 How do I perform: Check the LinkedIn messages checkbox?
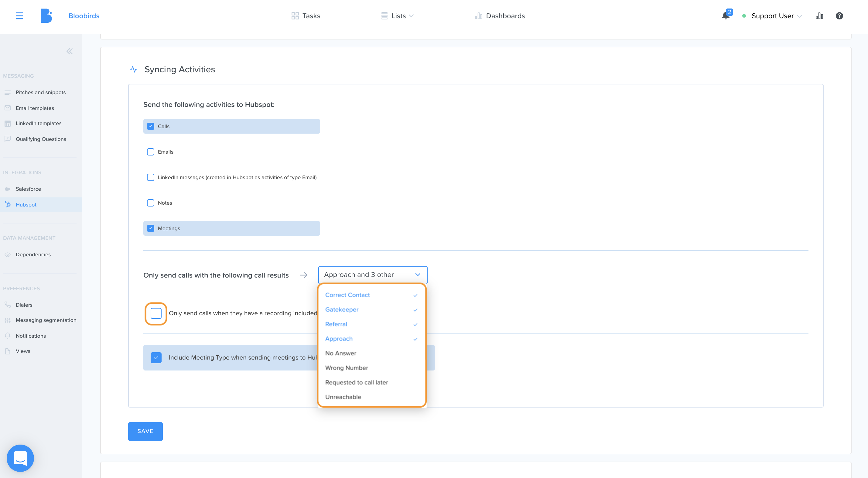tap(151, 177)
